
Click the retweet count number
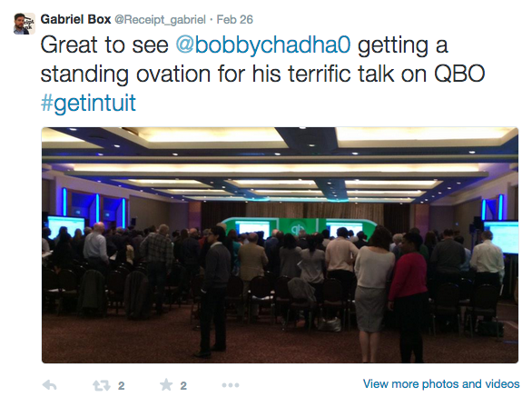121,385
